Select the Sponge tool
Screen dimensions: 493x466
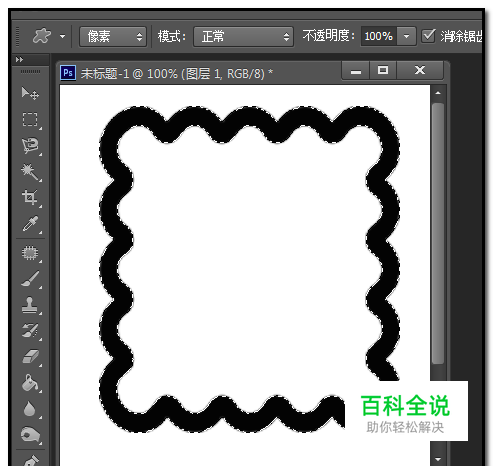pyautogui.click(x=30, y=435)
